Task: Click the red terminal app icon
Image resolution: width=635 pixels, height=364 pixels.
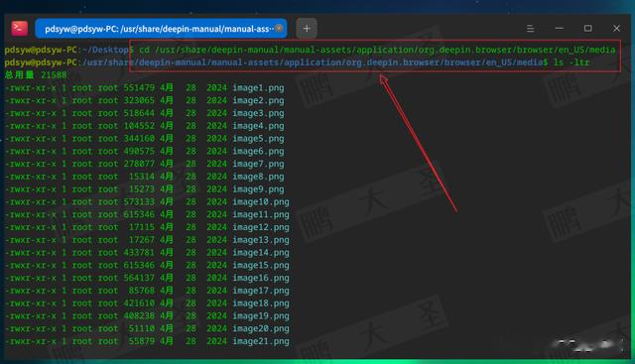Action: (19, 29)
